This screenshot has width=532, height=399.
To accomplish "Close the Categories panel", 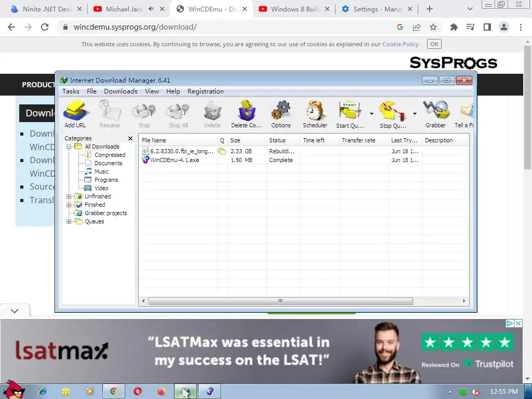I will [130, 138].
